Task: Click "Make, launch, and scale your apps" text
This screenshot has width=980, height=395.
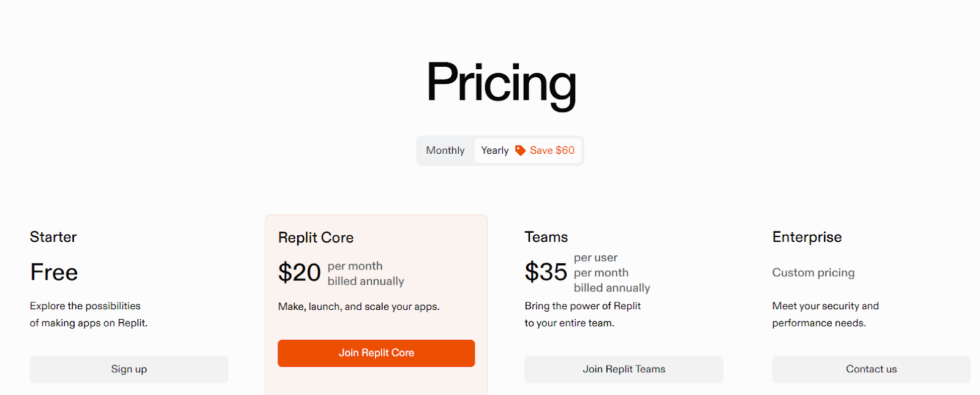Action: 359,306
